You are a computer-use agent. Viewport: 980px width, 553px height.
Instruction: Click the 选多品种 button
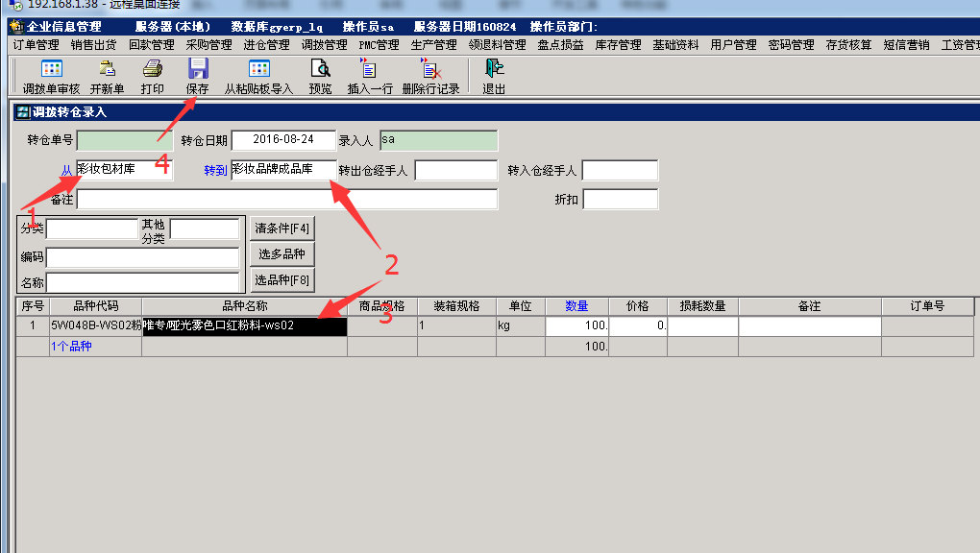pos(282,254)
